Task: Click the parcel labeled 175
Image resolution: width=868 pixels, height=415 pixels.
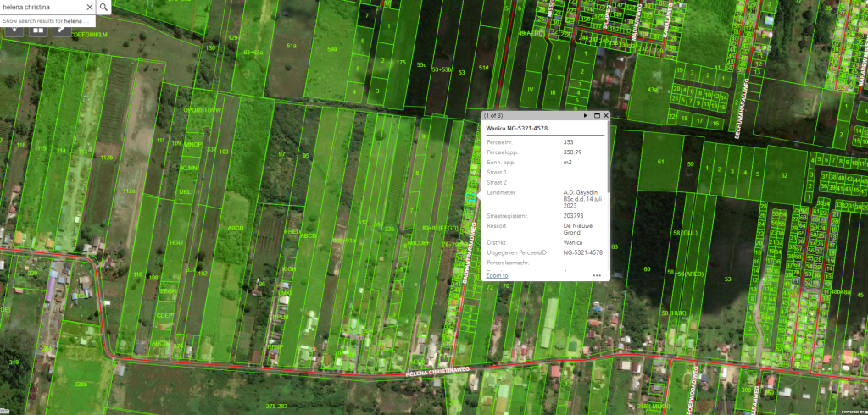Action: [x=401, y=63]
